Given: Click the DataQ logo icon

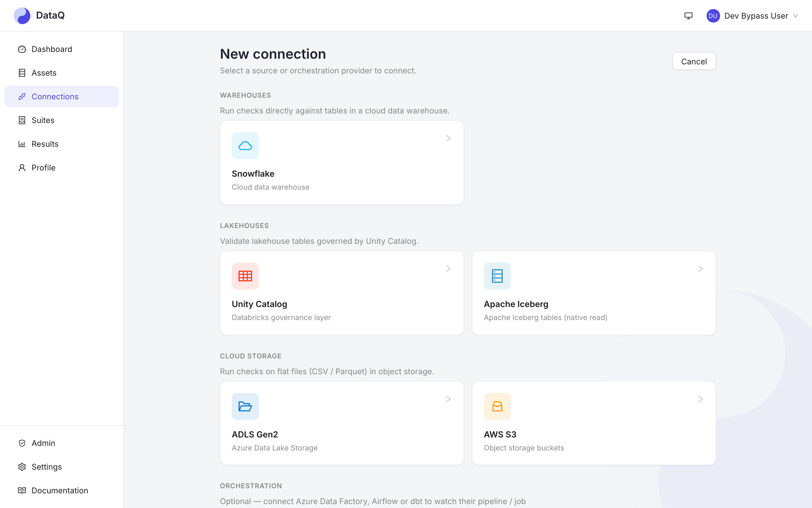Looking at the screenshot, I should (22, 16).
